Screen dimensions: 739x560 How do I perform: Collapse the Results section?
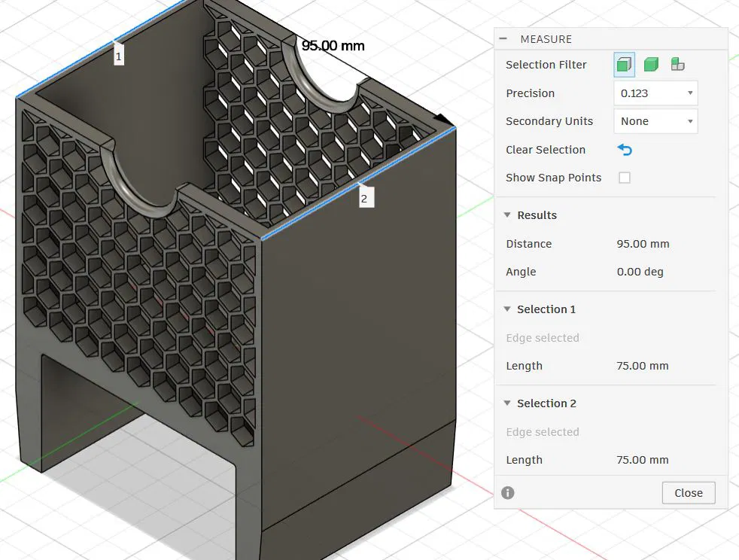(x=507, y=215)
